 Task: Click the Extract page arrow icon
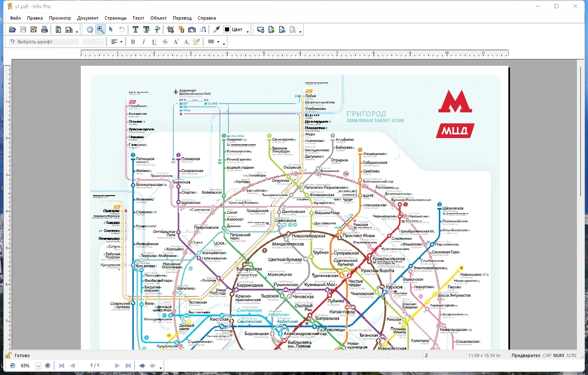tap(282, 30)
